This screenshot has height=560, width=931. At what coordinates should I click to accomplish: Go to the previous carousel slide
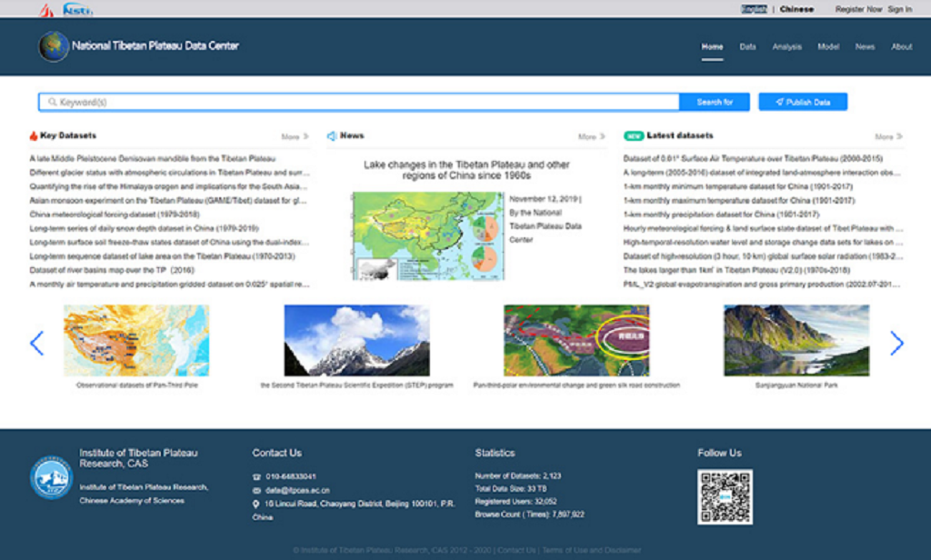(36, 343)
